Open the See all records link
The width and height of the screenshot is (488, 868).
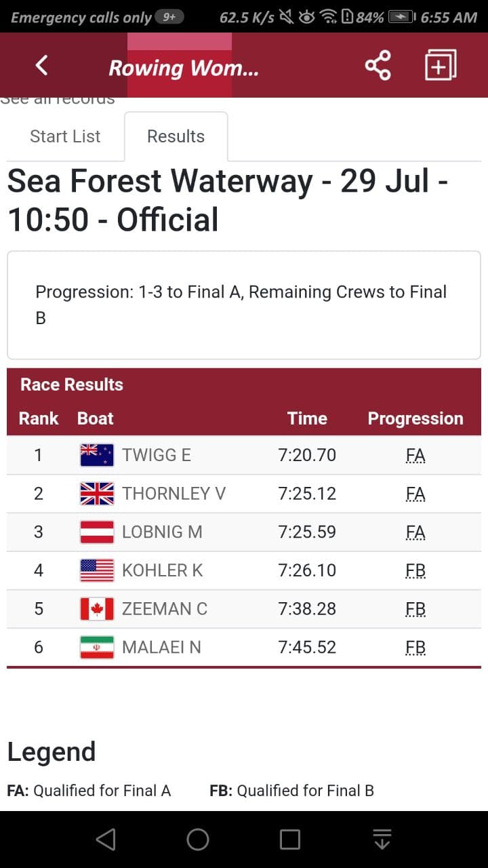point(58,100)
